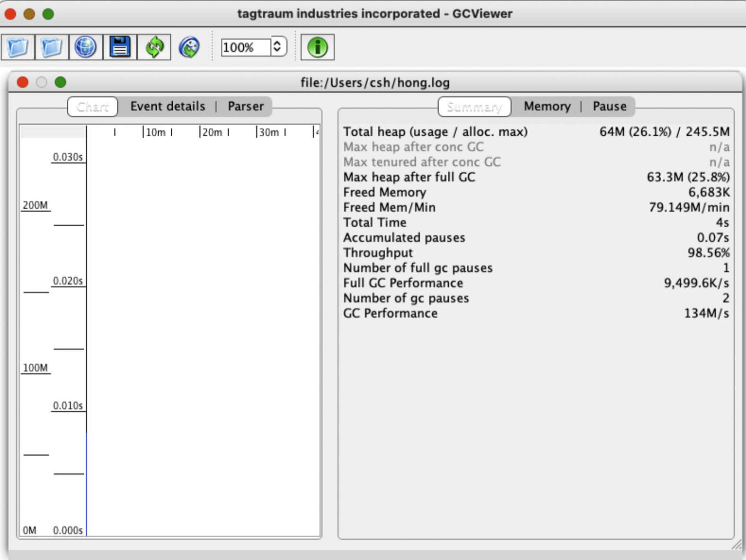Click the 'Throughput' label

coord(378,253)
